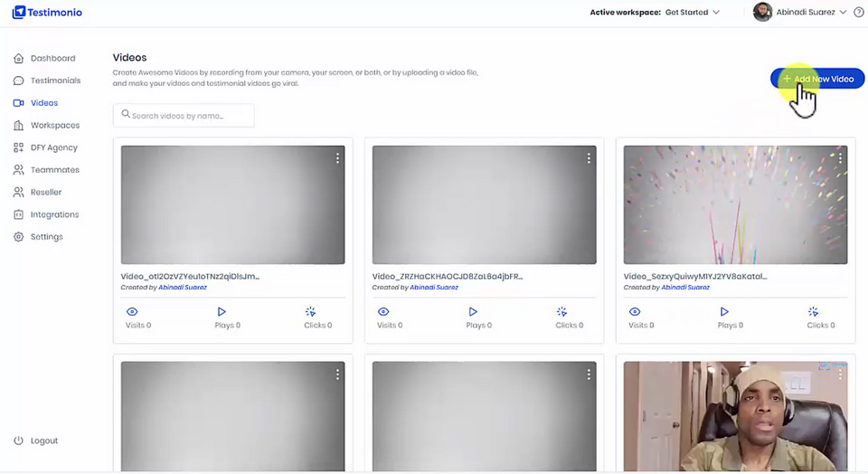Viewport: 868px width, 474px height.
Task: Click the title Video_SezxyQuiwyMIYJ2YV8aKataI
Action: point(695,276)
